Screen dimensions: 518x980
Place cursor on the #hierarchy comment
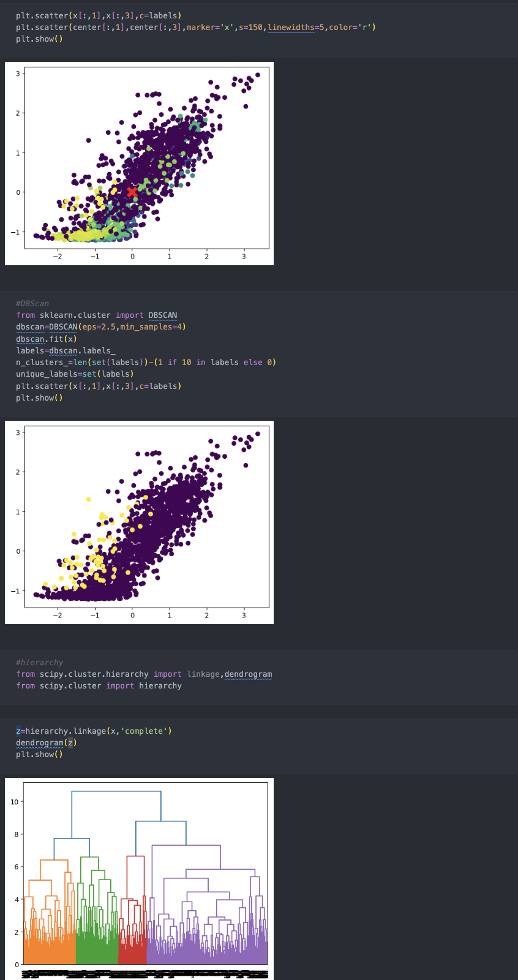click(39, 662)
